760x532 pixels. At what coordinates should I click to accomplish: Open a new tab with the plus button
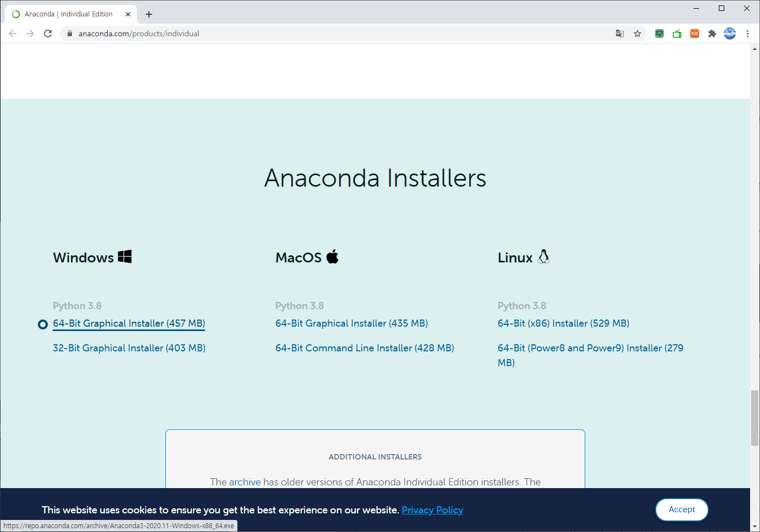tap(149, 14)
